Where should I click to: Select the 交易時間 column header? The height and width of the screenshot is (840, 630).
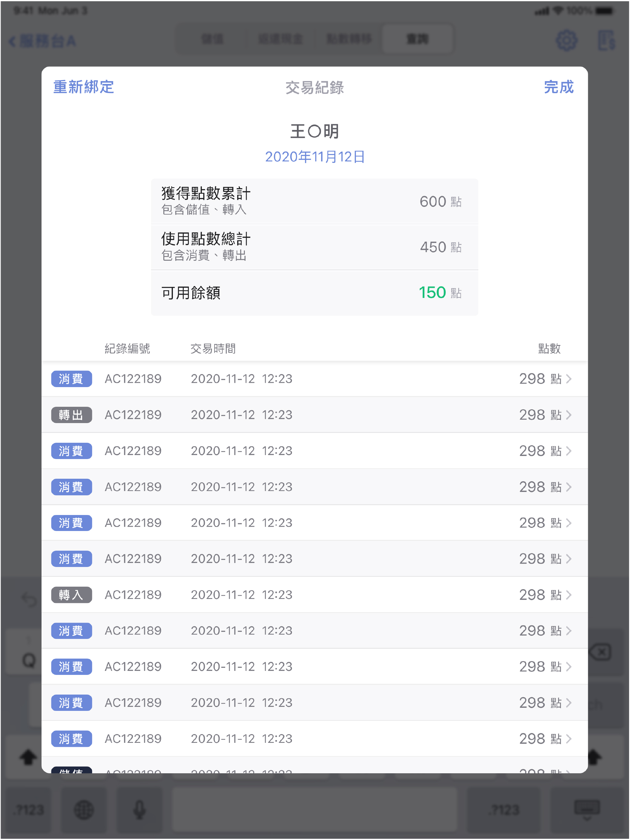(213, 348)
